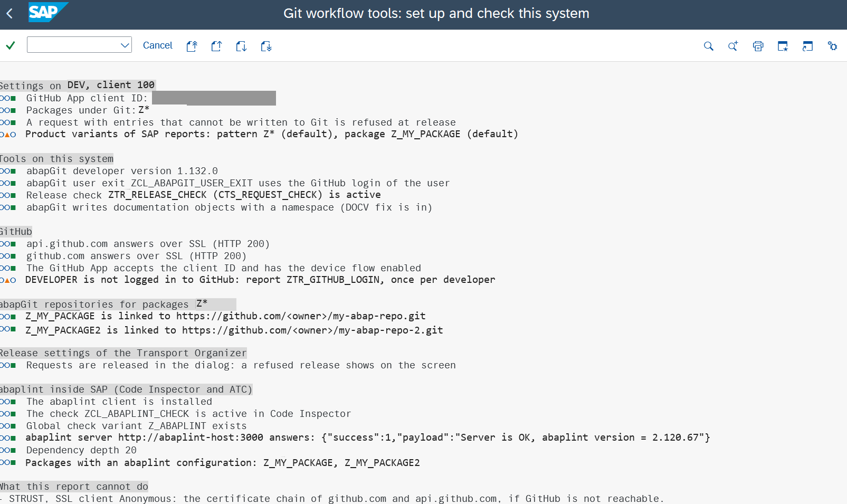Select 'abapGit developer version 1.132.0' line
Viewport: 847px width, 504px height.
122,171
